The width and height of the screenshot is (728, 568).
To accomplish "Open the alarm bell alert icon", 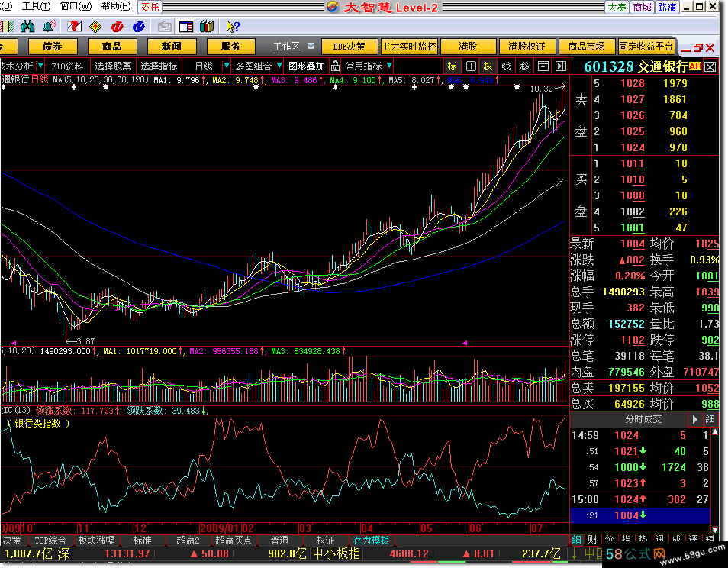I will coord(49,27).
